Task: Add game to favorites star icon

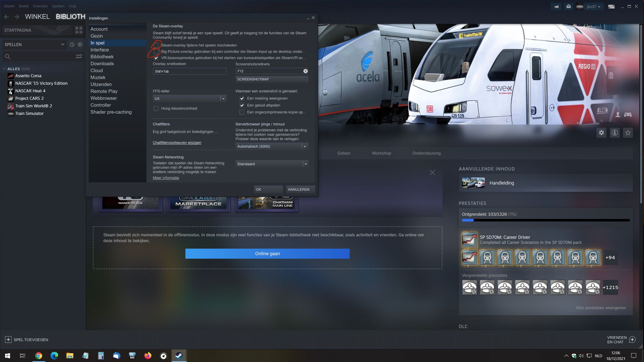Action: point(628,133)
